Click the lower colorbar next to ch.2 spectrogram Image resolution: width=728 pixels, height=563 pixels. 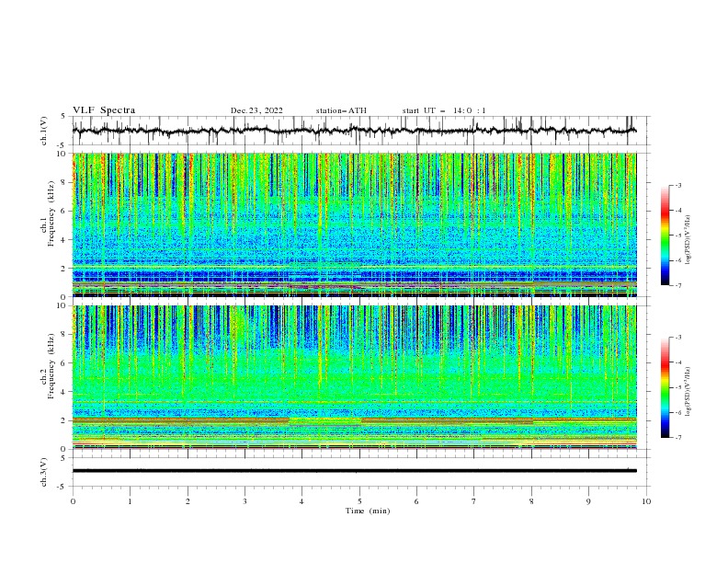tap(665, 387)
